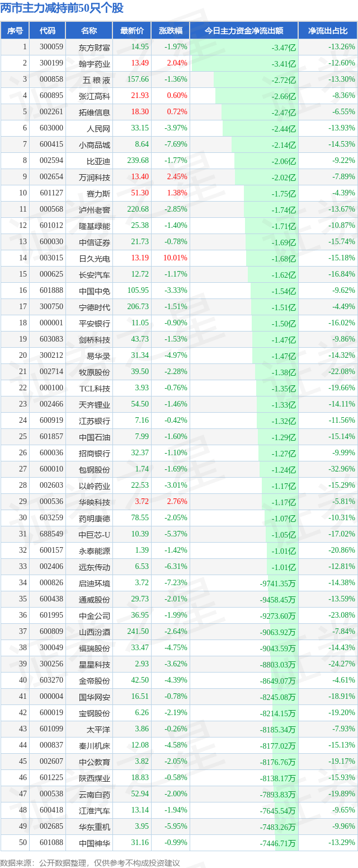Click the data source disclaimer footer text
358x868 pixels.
[91, 863]
